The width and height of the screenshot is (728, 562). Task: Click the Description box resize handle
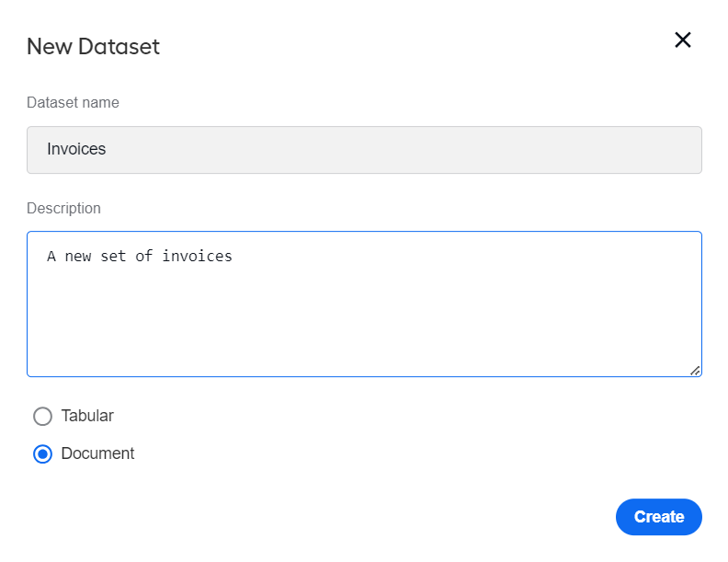tap(695, 370)
